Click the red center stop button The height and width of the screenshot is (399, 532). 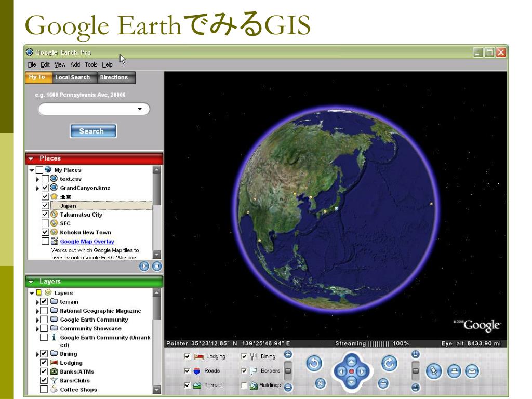pos(352,371)
